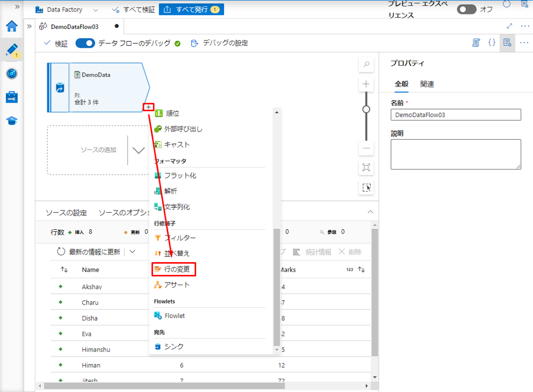Click the canvas zoom in plus

click(366, 84)
